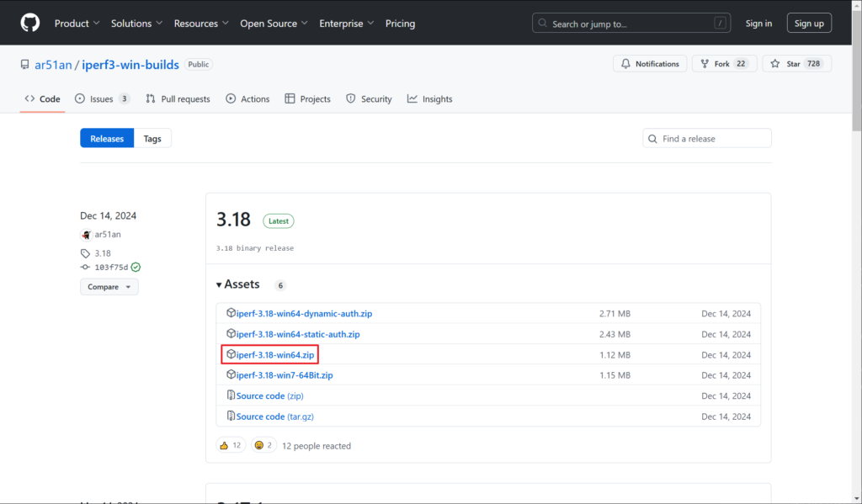This screenshot has height=504, width=862.
Task: Switch to the Tags view
Action: pos(152,139)
